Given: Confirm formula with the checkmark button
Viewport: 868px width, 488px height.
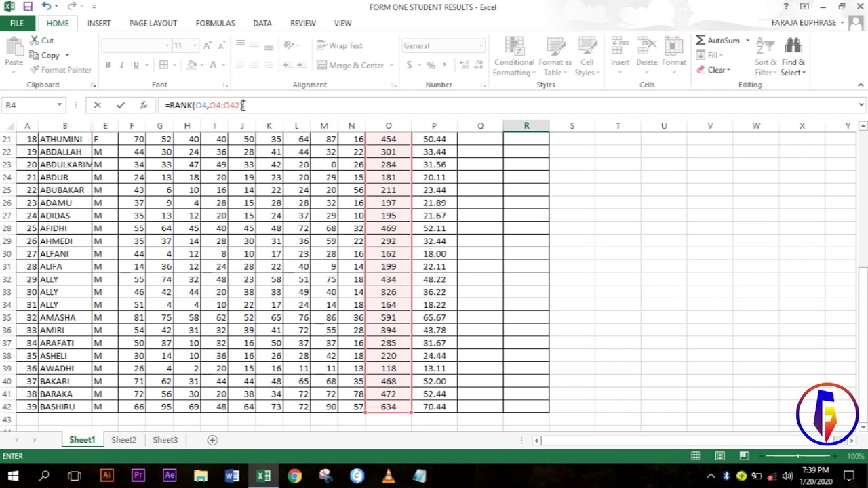Looking at the screenshot, I should (121, 105).
